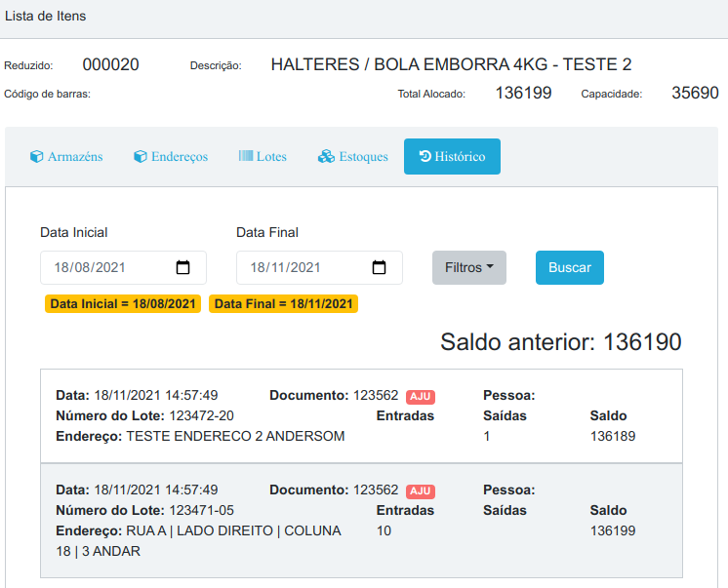Click the barcode icon beside Lotes

(x=246, y=155)
